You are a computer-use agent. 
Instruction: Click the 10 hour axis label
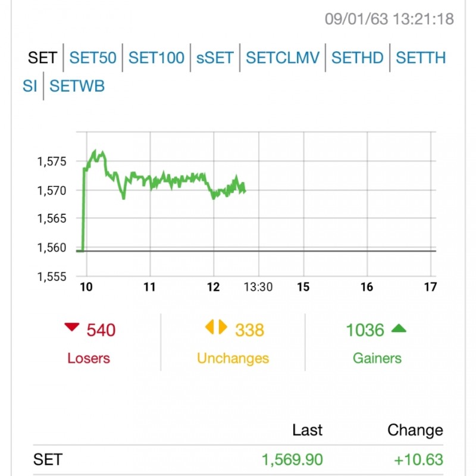(86, 287)
